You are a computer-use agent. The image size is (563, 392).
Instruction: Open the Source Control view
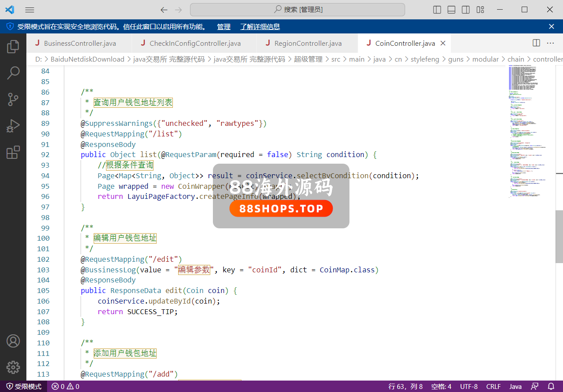pyautogui.click(x=13, y=99)
